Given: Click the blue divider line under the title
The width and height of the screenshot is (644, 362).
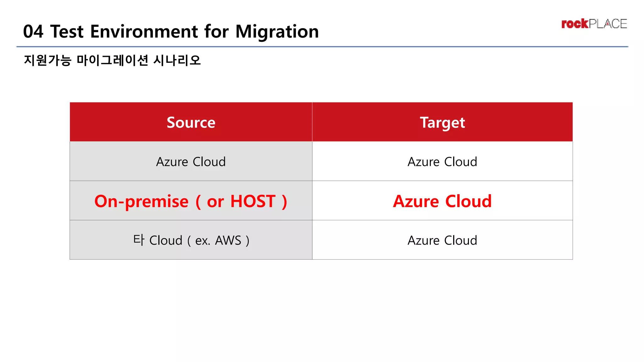Looking at the screenshot, I should point(322,47).
